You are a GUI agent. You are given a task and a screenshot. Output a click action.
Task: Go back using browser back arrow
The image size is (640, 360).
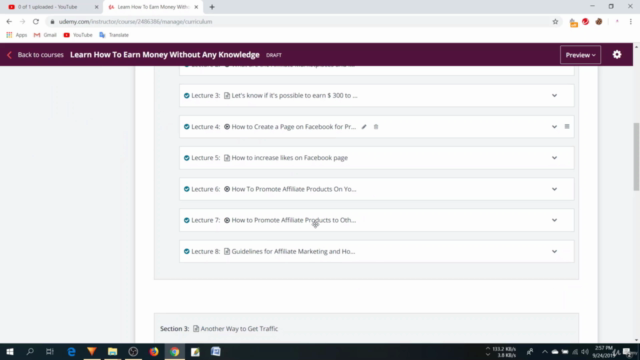[9, 22]
